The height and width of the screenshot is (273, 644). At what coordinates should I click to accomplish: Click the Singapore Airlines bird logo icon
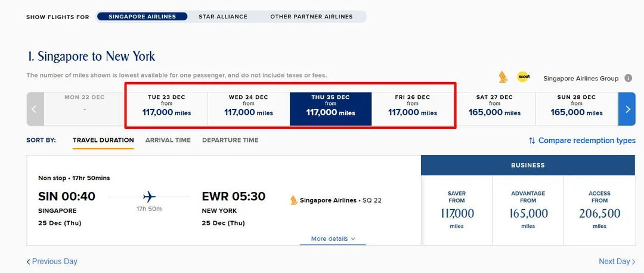click(503, 77)
